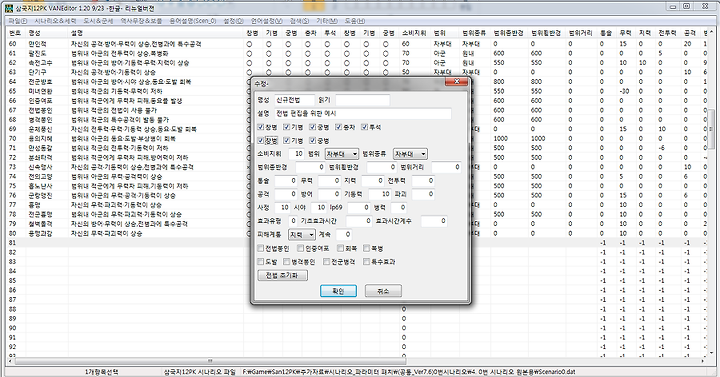
Task: Enable the 도발 checkbox
Action: point(261,262)
